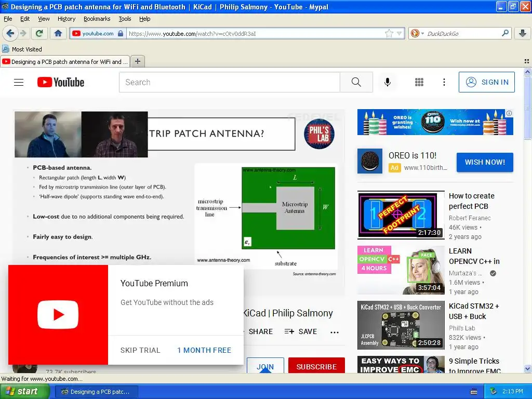Click the OREO cookie ad logo
Image resolution: width=532 pixels, height=399 pixels.
tap(370, 161)
